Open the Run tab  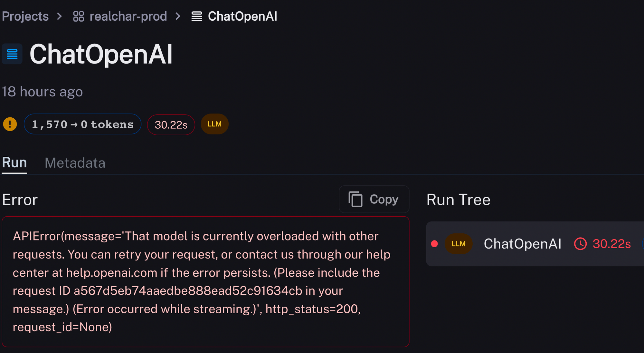(x=14, y=162)
